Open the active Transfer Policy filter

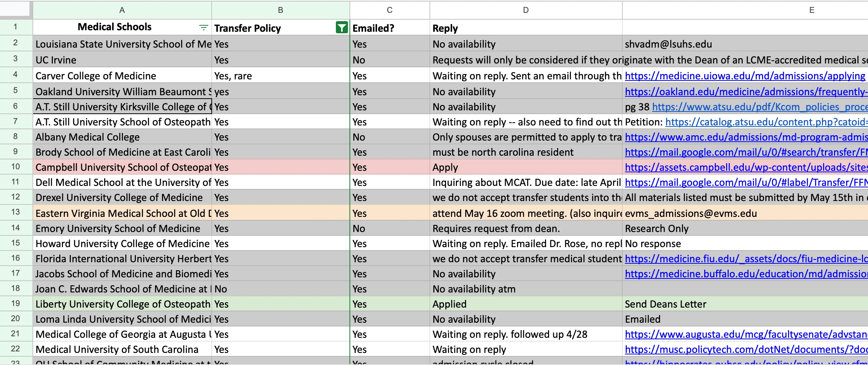click(342, 28)
